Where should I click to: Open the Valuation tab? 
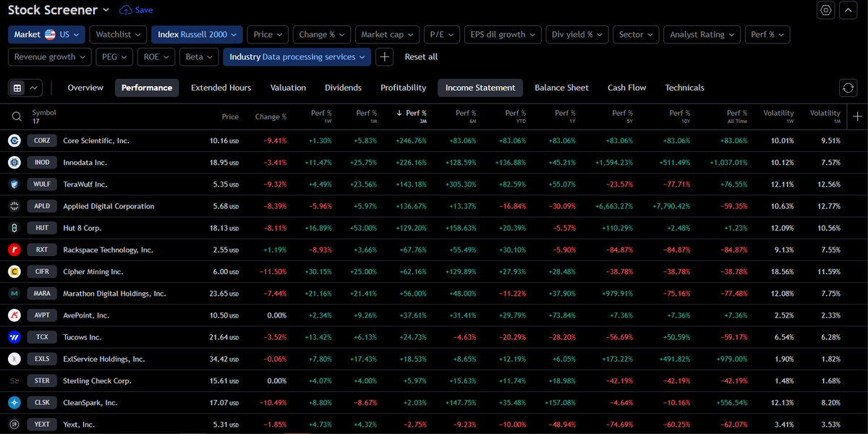(x=288, y=88)
